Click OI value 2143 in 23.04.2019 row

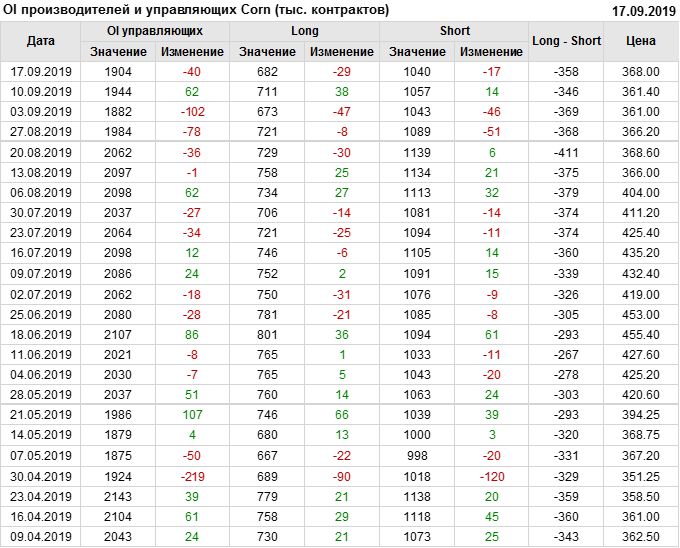(x=118, y=496)
